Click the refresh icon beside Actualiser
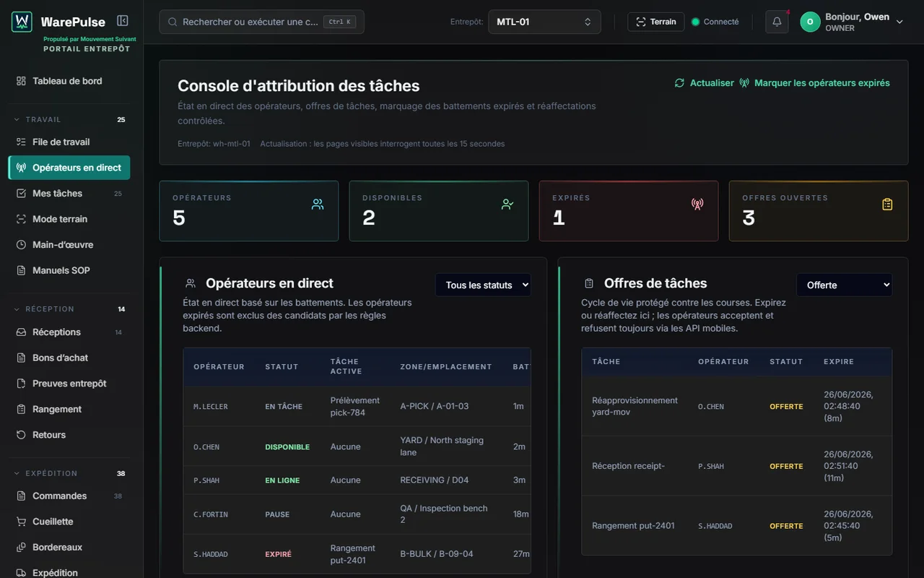Image resolution: width=924 pixels, height=578 pixels. pos(679,83)
